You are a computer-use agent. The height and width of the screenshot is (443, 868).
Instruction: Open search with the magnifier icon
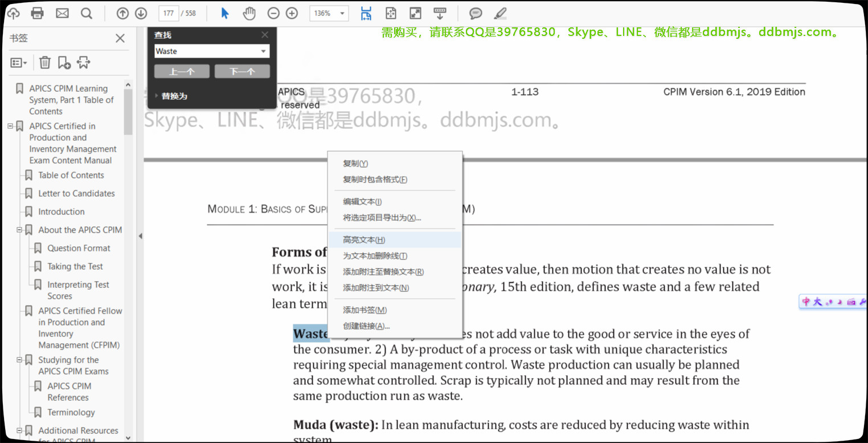point(86,13)
